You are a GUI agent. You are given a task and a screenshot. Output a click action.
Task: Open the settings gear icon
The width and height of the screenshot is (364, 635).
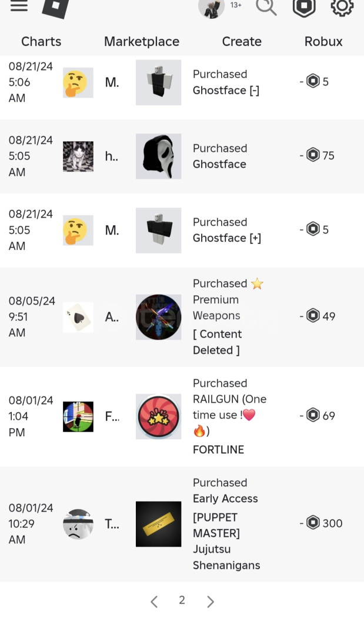click(x=342, y=7)
